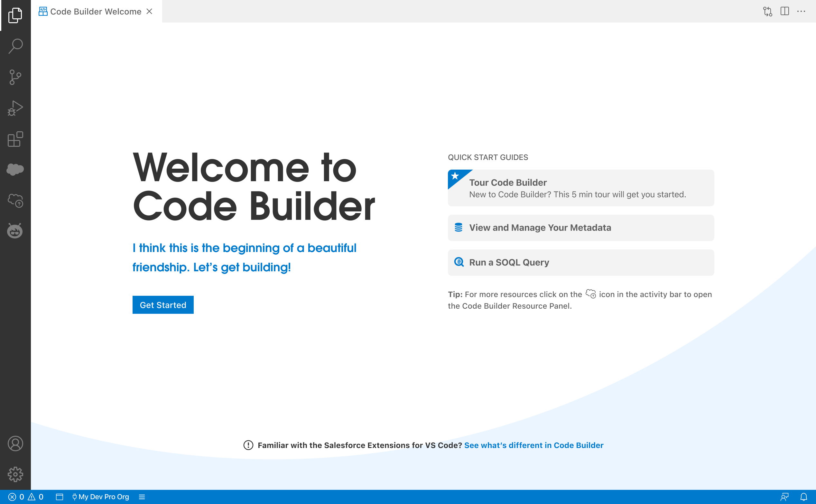
Task: Open the Run and Debug view
Action: [15, 108]
